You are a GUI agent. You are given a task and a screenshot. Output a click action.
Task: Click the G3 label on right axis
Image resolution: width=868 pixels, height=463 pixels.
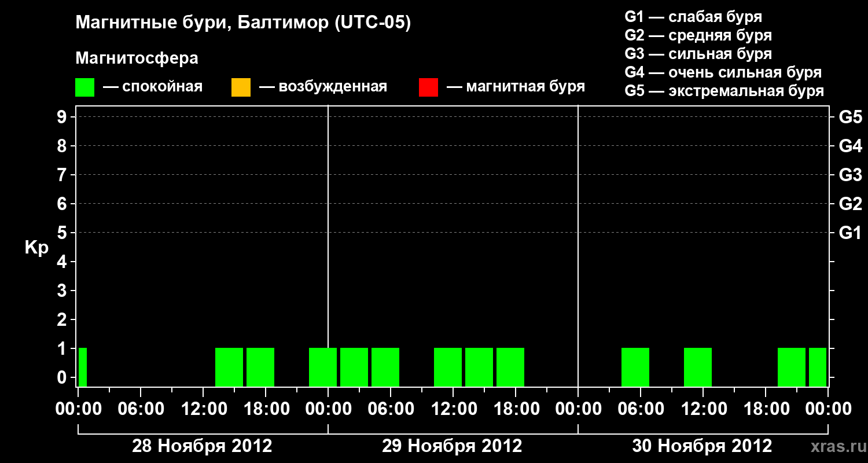click(x=851, y=175)
